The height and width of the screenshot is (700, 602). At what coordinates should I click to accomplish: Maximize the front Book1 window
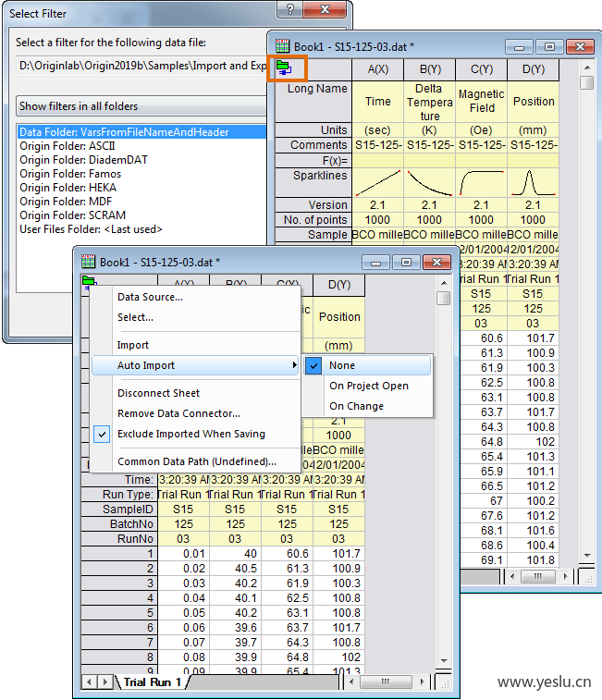[x=406, y=262]
